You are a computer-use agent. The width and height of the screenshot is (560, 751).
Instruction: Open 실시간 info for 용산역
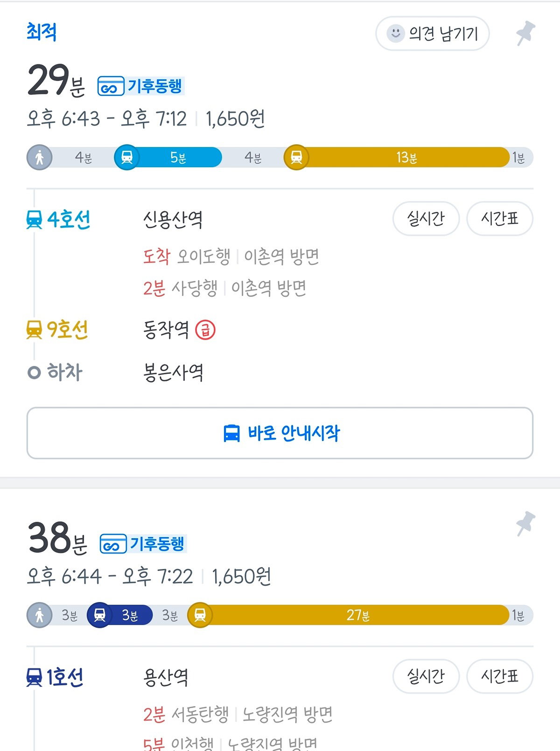426,676
